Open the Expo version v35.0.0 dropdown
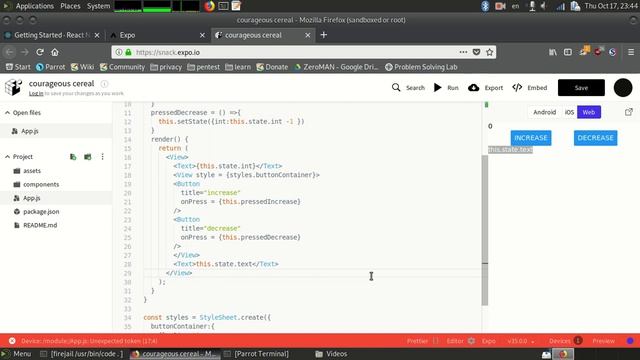 pyautogui.click(x=521, y=341)
